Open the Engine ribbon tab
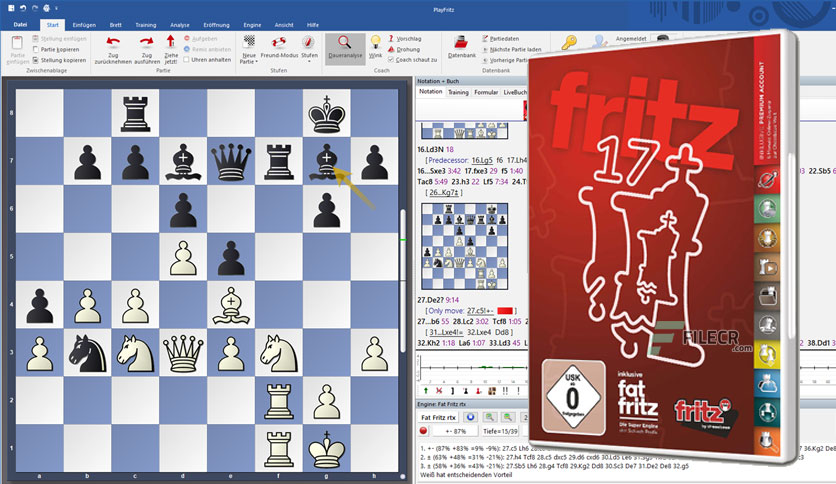 252,25
